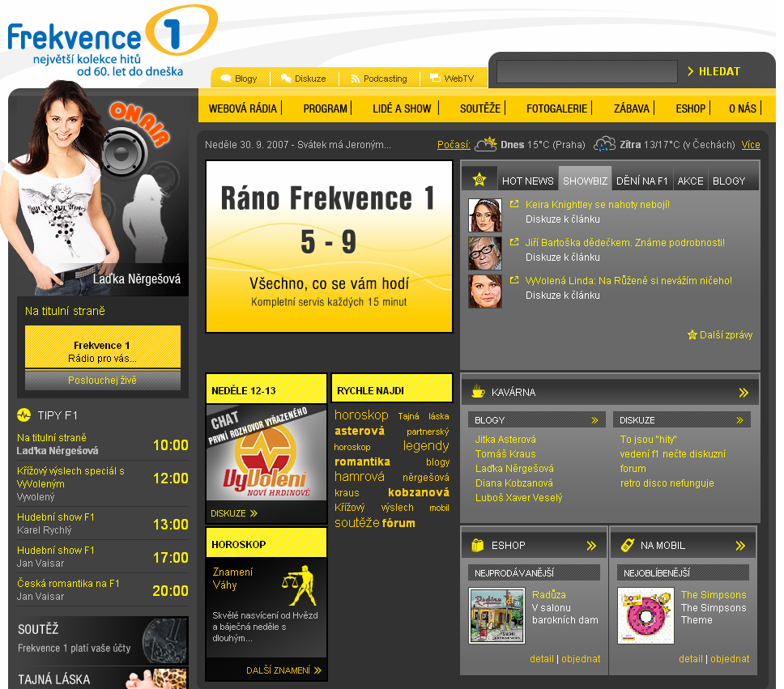Click the star icon tab in news panel
Viewport: 784px width, 689px height.
479,180
